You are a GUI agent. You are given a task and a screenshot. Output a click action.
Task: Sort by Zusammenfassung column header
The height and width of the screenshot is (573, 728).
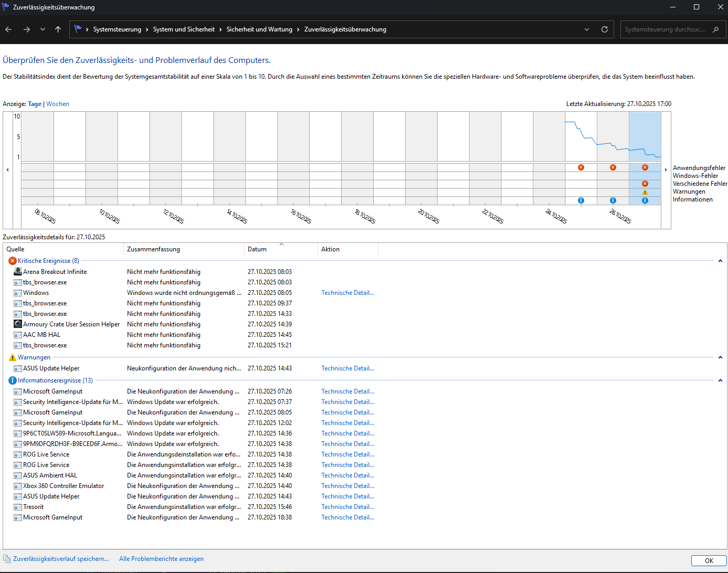(x=184, y=249)
